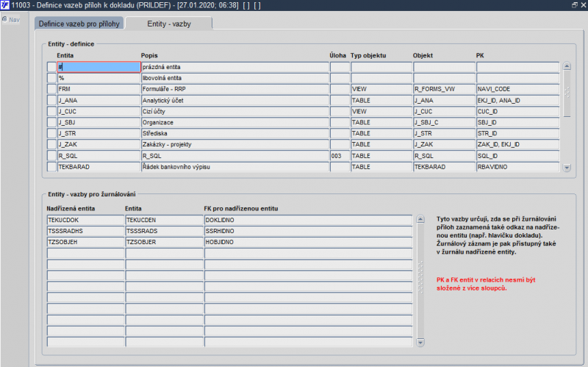Click the RBAVIDNO PK cell
This screenshot has height=367, width=588.
tap(518, 167)
